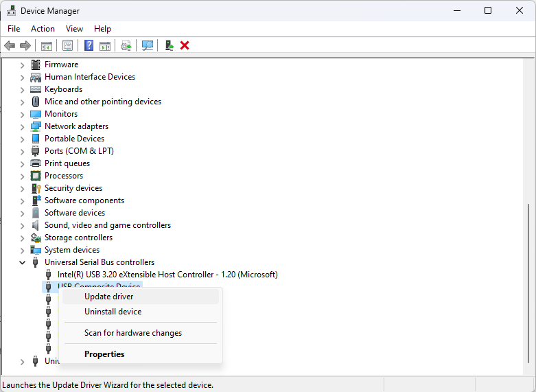Screen dimensions: 536x392
Task: Select the Portable Devices icon
Action: coord(36,139)
